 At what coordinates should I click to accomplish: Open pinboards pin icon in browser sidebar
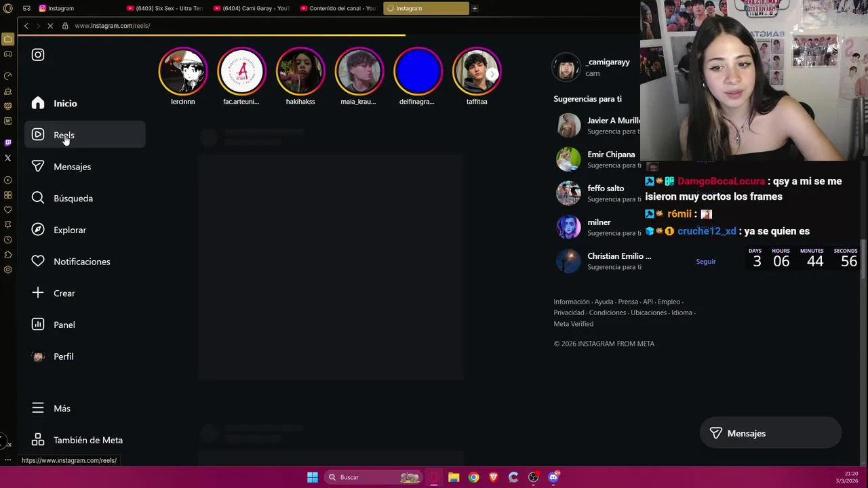[x=8, y=224]
